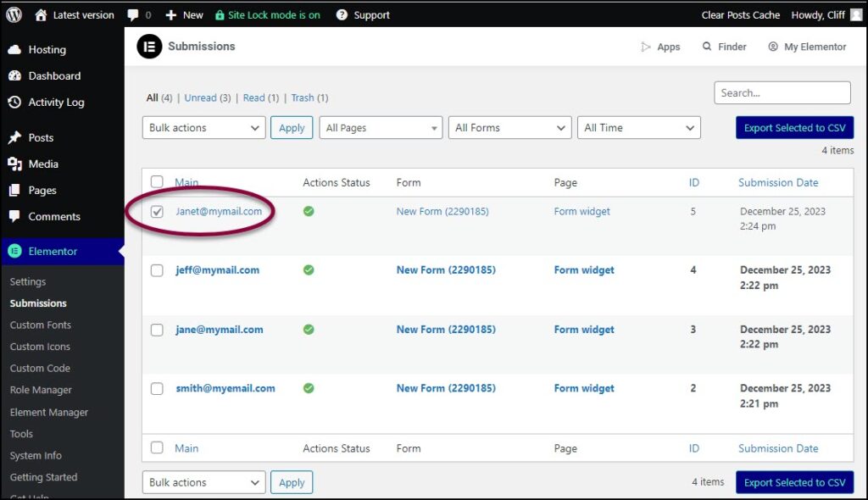Viewport: 868px width, 500px height.
Task: Open Support via the question mark icon
Action: (x=341, y=14)
